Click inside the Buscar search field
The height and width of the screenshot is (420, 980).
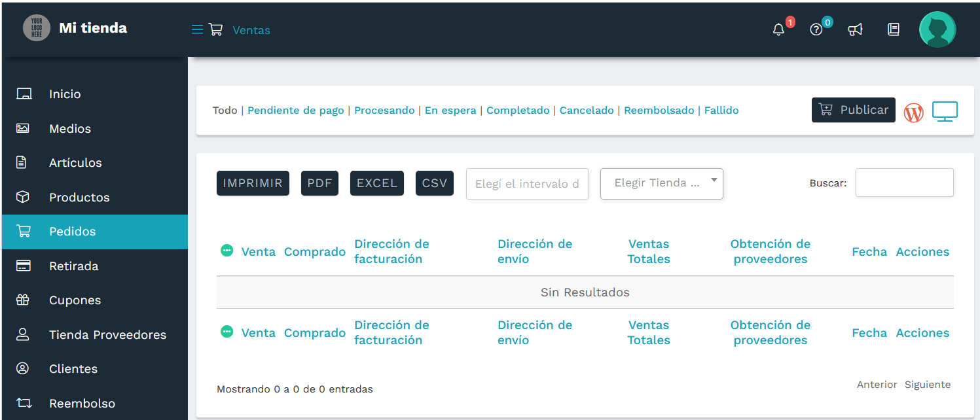[904, 183]
